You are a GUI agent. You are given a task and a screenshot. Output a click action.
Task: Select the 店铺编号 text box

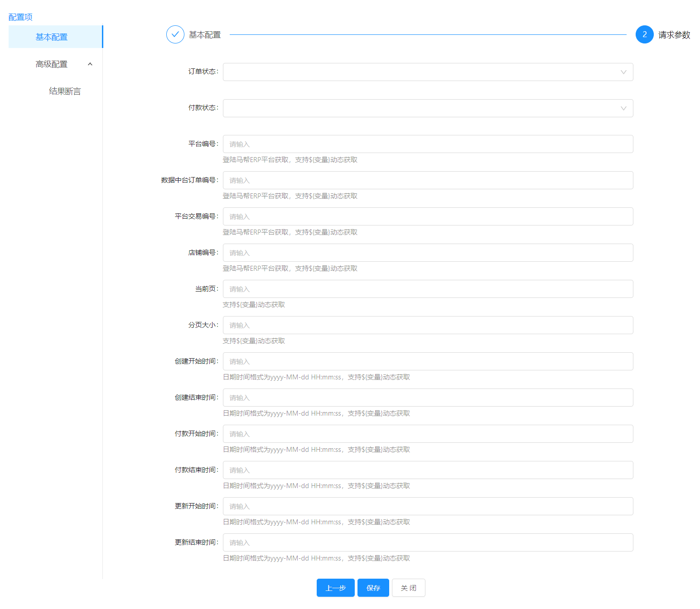tap(427, 253)
